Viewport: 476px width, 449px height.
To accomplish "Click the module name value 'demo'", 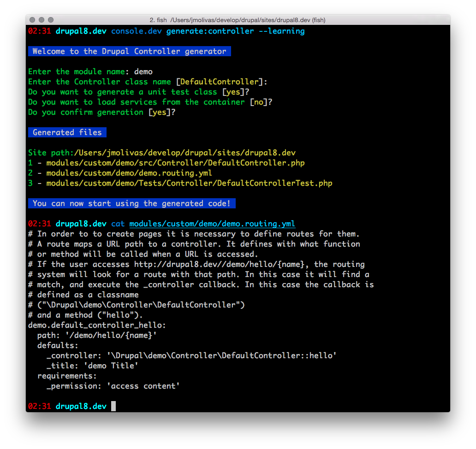I will pyautogui.click(x=143, y=71).
